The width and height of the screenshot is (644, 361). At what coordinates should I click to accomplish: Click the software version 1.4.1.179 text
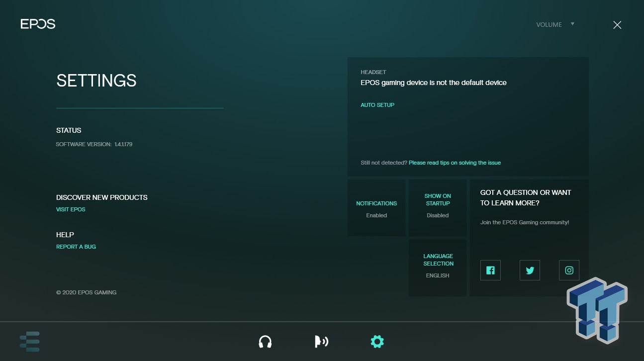click(x=94, y=144)
